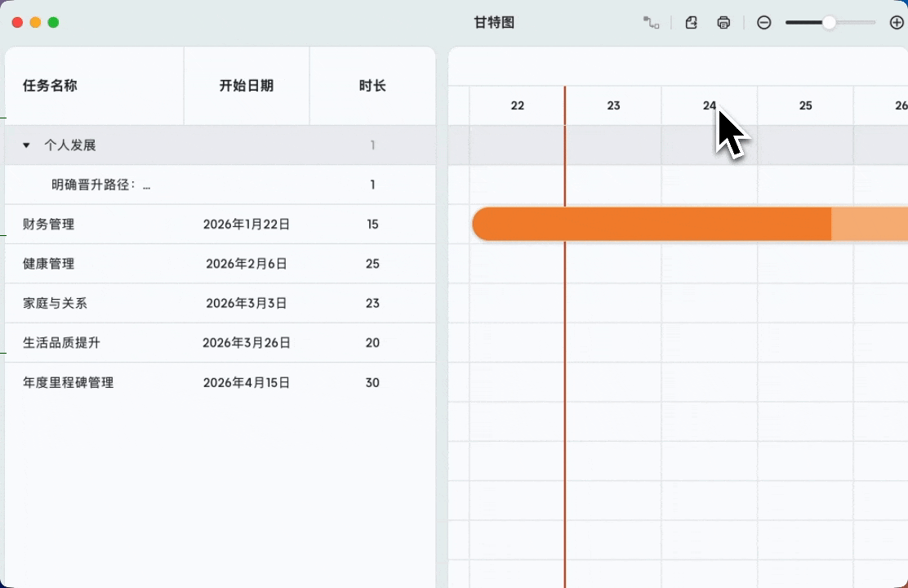Zoom out using the minus icon
The image size is (908, 588).
764,22
